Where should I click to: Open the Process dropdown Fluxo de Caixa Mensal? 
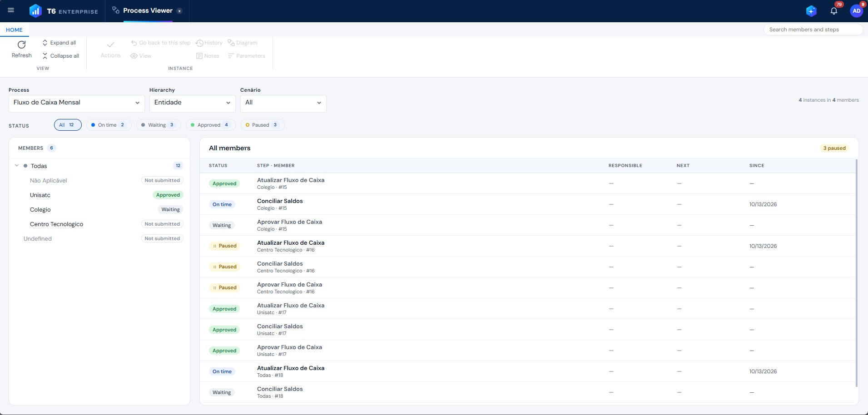coord(77,103)
